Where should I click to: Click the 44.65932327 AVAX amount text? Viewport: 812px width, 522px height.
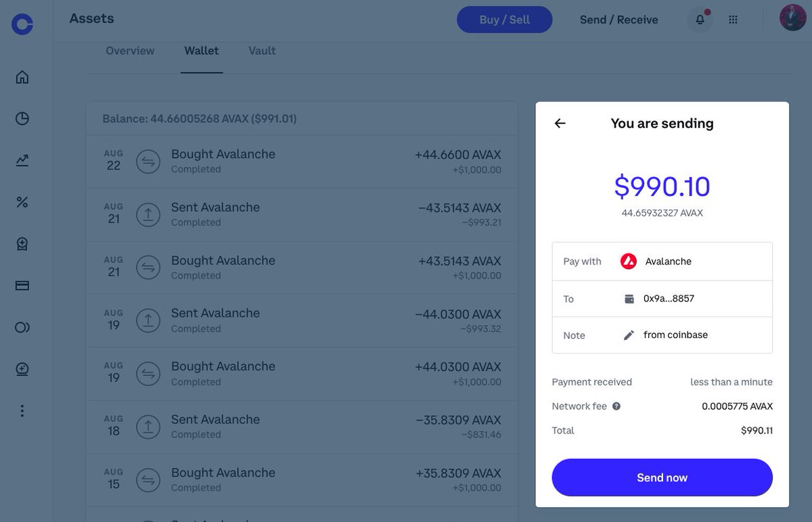[662, 213]
